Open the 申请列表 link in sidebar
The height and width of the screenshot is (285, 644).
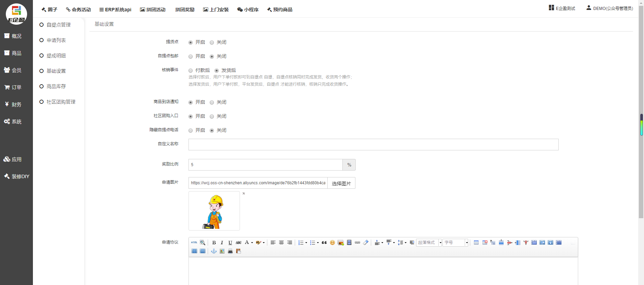[56, 40]
